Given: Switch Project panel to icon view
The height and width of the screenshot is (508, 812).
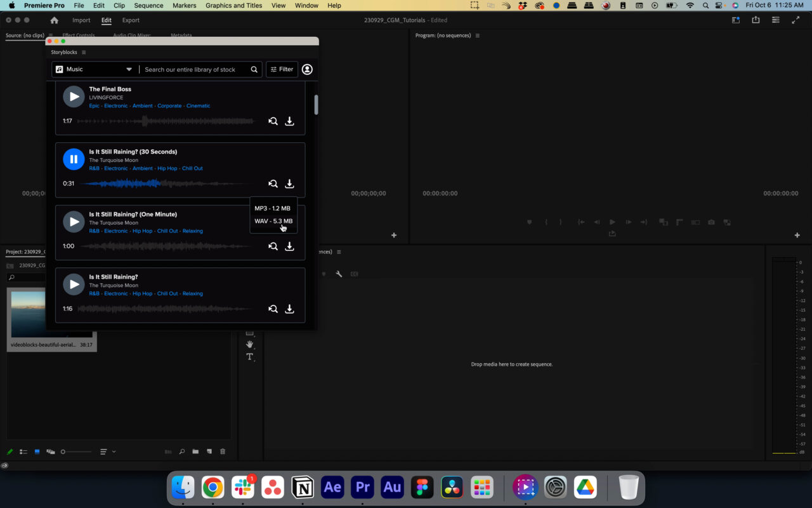Looking at the screenshot, I should [37, 451].
